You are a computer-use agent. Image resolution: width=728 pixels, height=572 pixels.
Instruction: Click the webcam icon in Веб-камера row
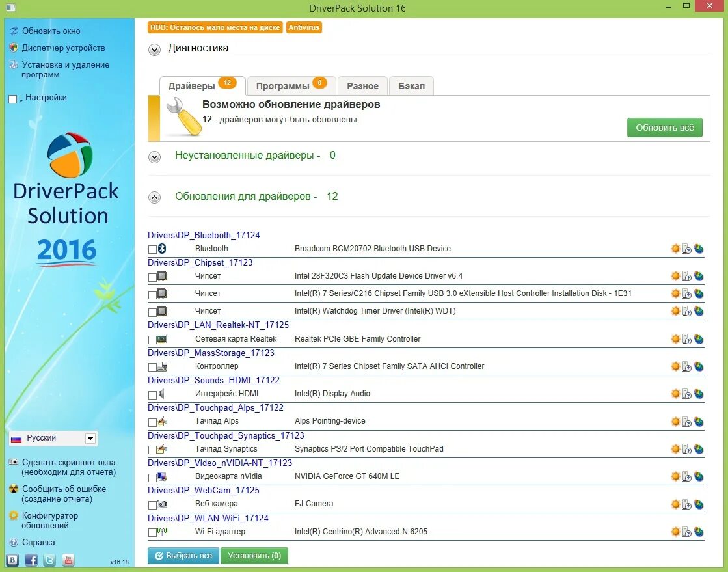[x=162, y=504]
